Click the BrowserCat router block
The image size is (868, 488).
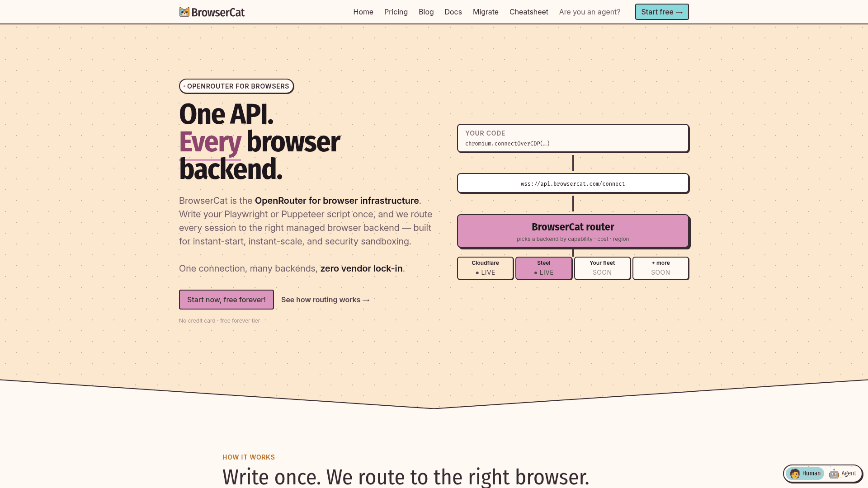click(573, 231)
